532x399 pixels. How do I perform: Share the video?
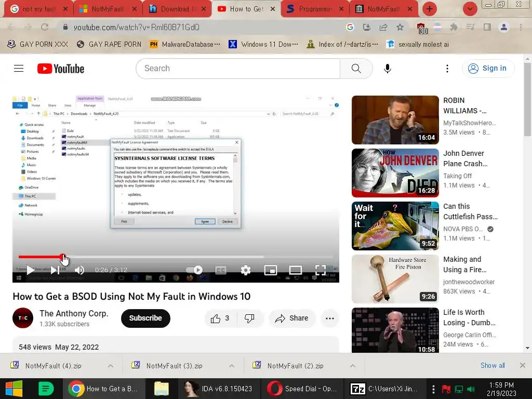tap(292, 318)
